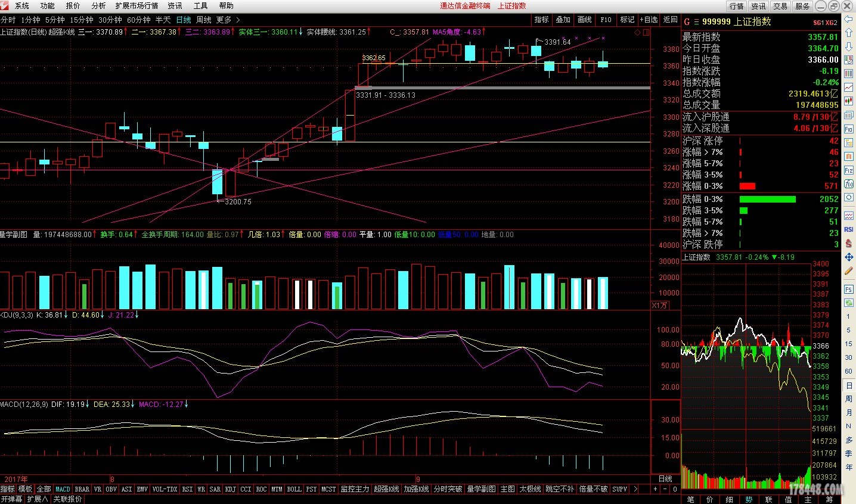Switch to 30-minute period in sidebar
Viewport: 856px width, 504px height.
pos(849,357)
